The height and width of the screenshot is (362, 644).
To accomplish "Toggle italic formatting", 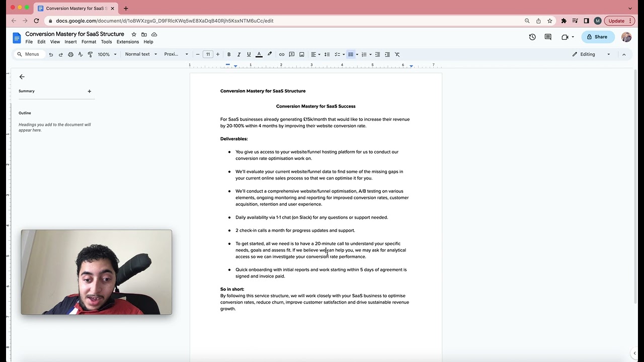I will 238,54.
